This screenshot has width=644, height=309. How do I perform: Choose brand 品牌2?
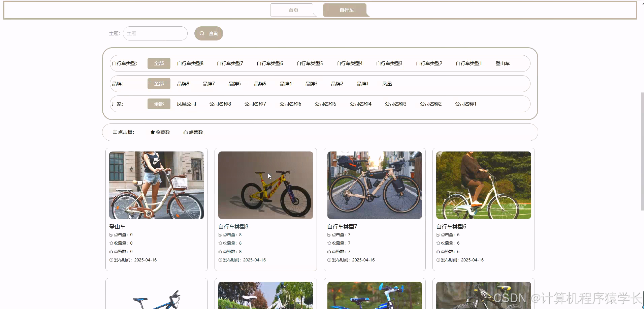pyautogui.click(x=337, y=84)
